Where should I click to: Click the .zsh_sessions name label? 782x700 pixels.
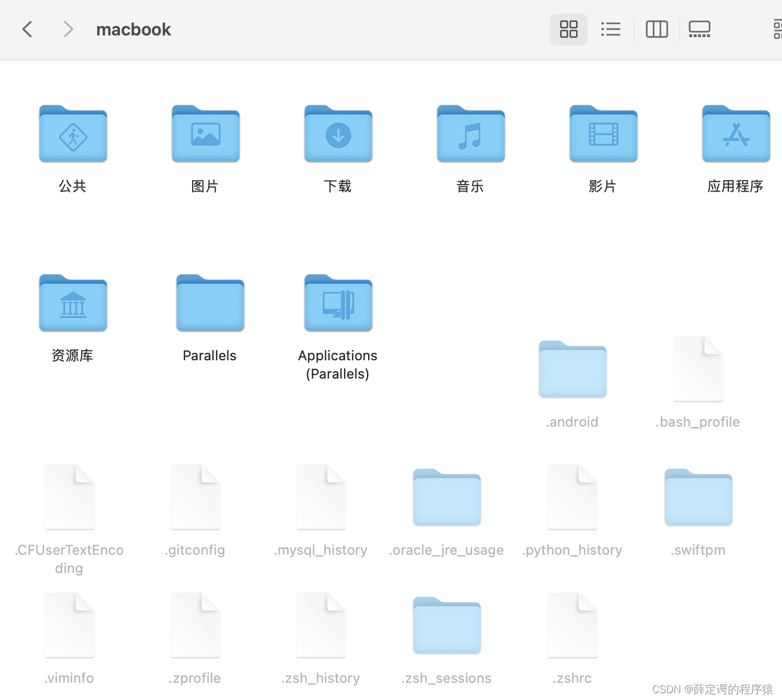point(446,678)
